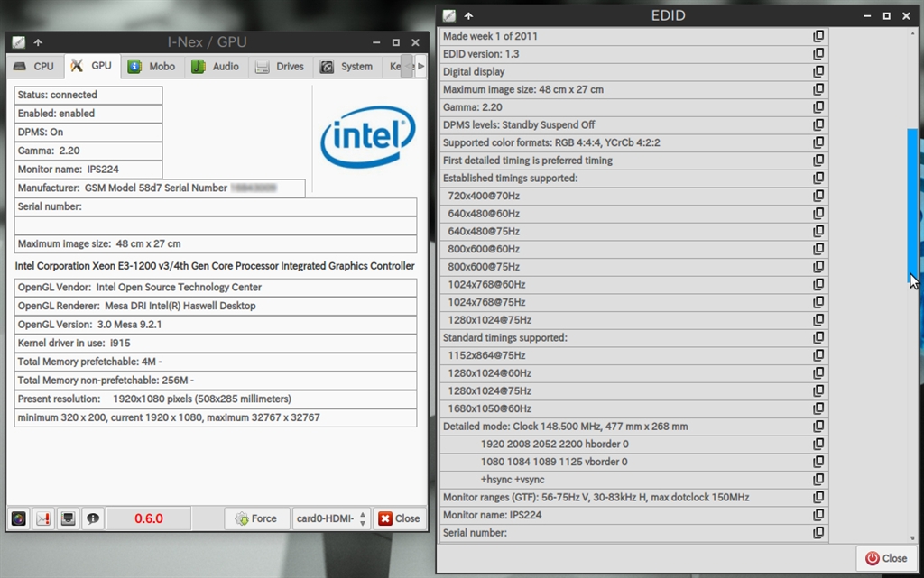Close the EDID dialog with Close button
This screenshot has height=578, width=924.
(886, 558)
